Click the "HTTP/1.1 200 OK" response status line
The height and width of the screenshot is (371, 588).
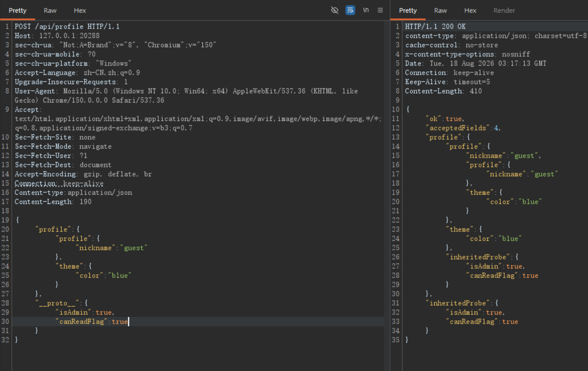435,26
